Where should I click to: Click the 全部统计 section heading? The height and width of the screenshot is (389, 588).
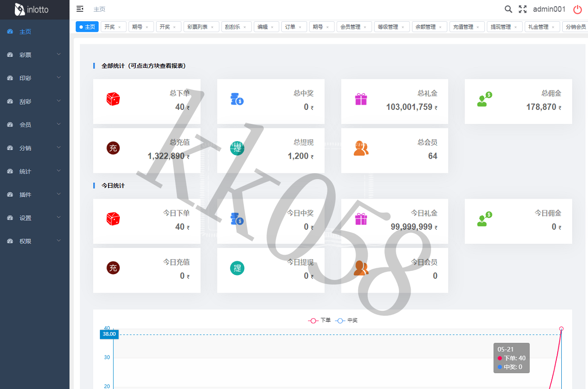coord(143,66)
